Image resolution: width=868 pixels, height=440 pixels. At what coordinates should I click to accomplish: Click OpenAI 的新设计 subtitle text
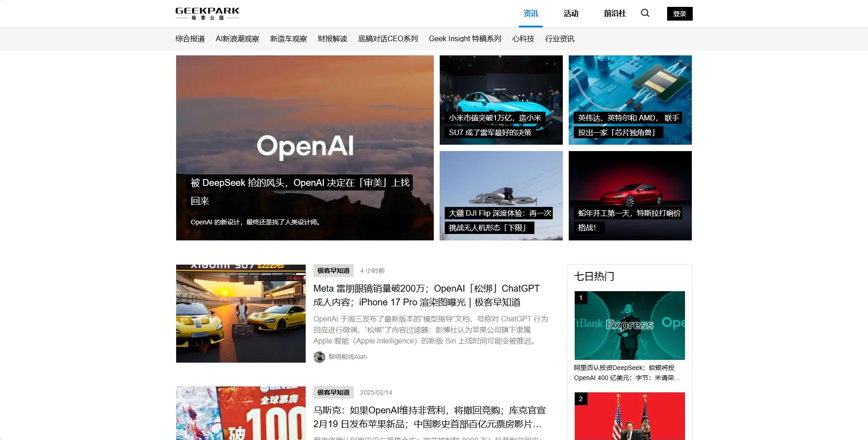(x=256, y=222)
